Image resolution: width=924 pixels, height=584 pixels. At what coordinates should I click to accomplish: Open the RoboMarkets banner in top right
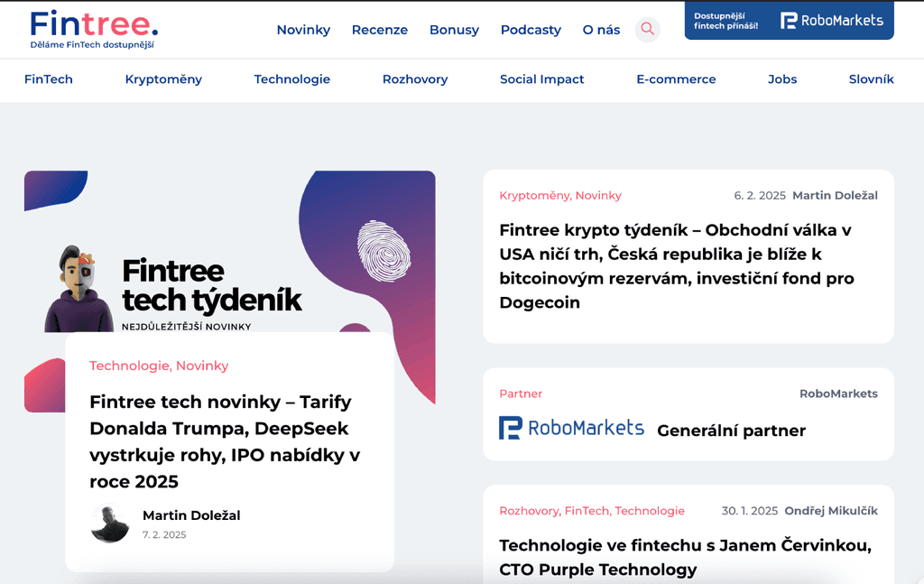(x=789, y=21)
